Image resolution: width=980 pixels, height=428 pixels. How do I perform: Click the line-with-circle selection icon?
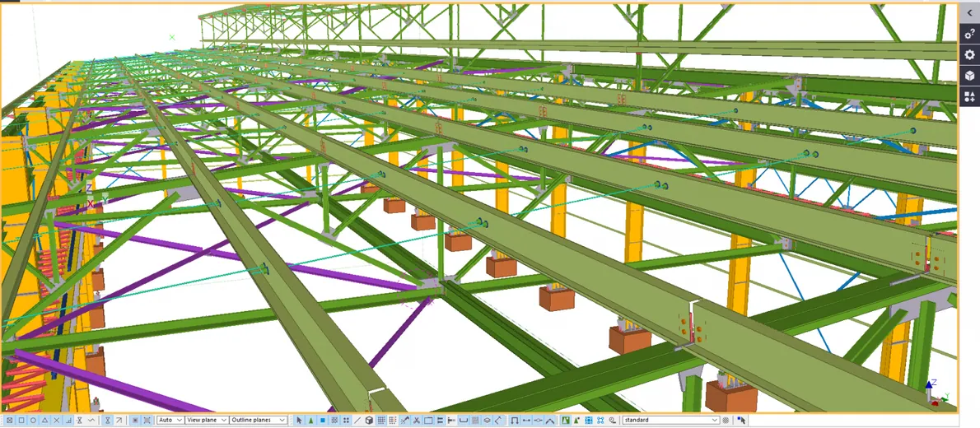click(538, 420)
